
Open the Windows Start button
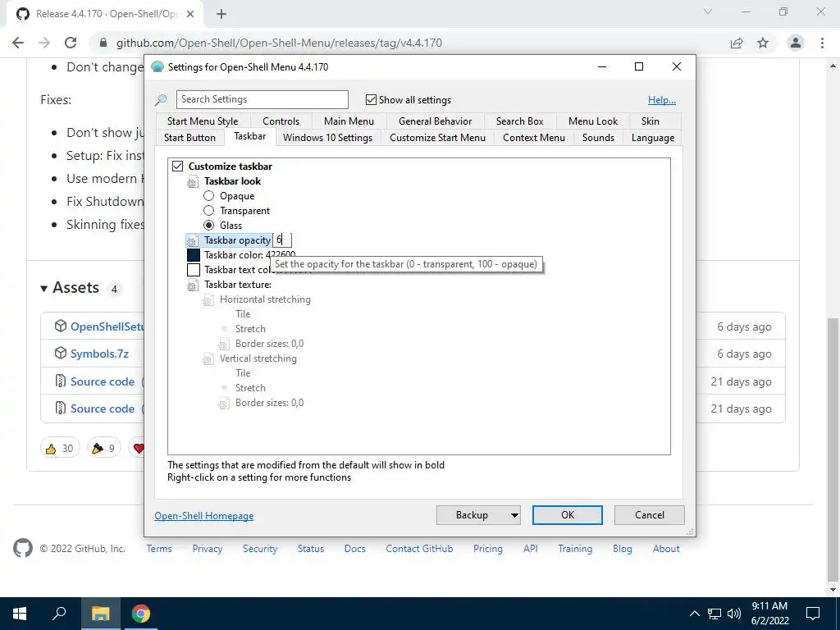pyautogui.click(x=20, y=614)
